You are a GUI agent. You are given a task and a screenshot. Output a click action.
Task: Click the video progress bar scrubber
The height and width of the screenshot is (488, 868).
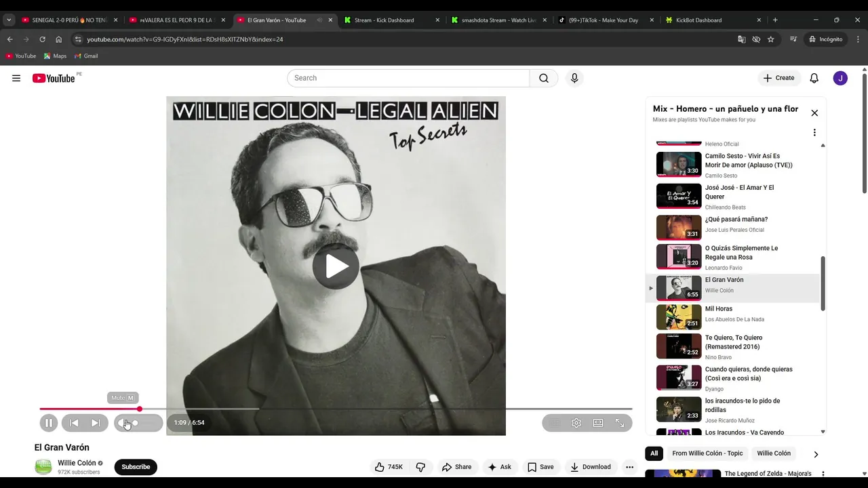[x=140, y=409]
